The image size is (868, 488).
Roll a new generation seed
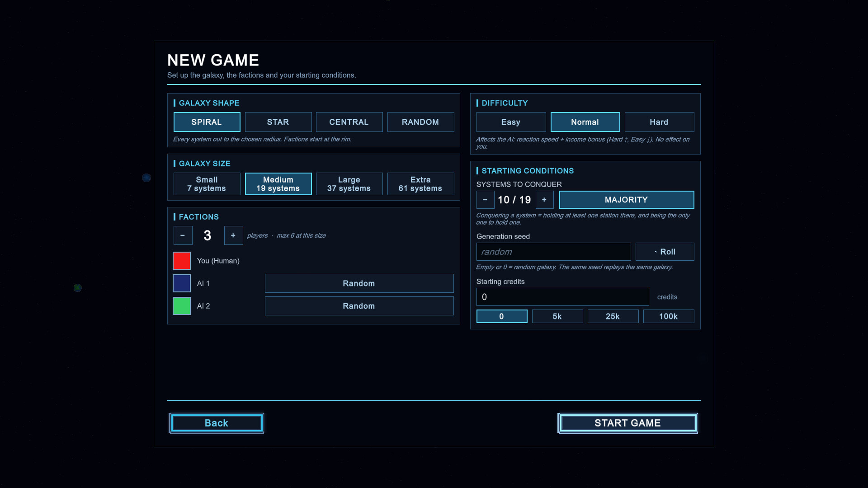(x=665, y=252)
